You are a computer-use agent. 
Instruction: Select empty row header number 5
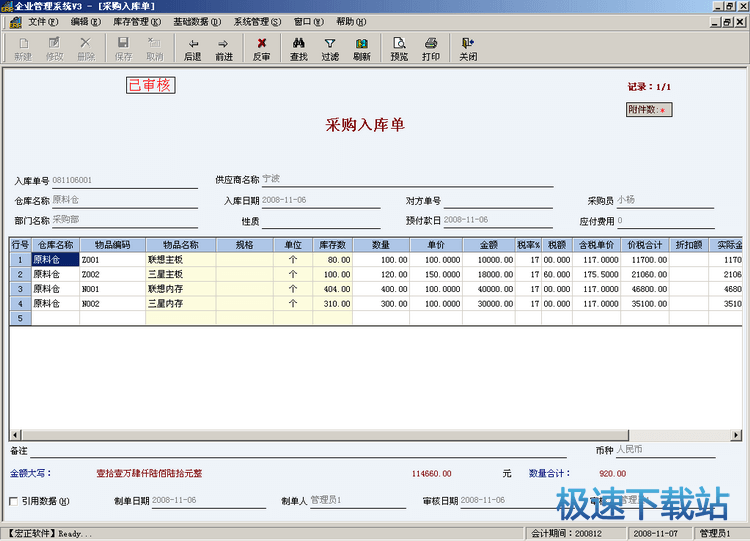(20, 318)
